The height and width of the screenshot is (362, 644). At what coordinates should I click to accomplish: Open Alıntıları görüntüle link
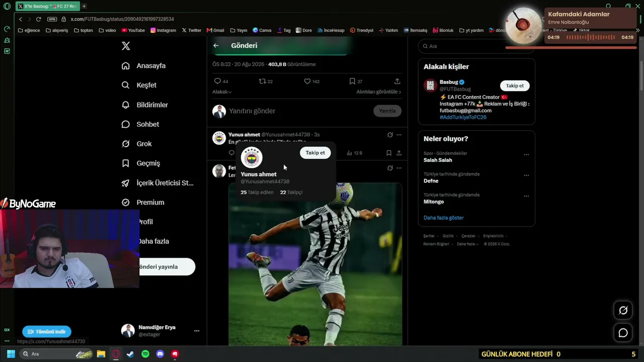pyautogui.click(x=379, y=92)
